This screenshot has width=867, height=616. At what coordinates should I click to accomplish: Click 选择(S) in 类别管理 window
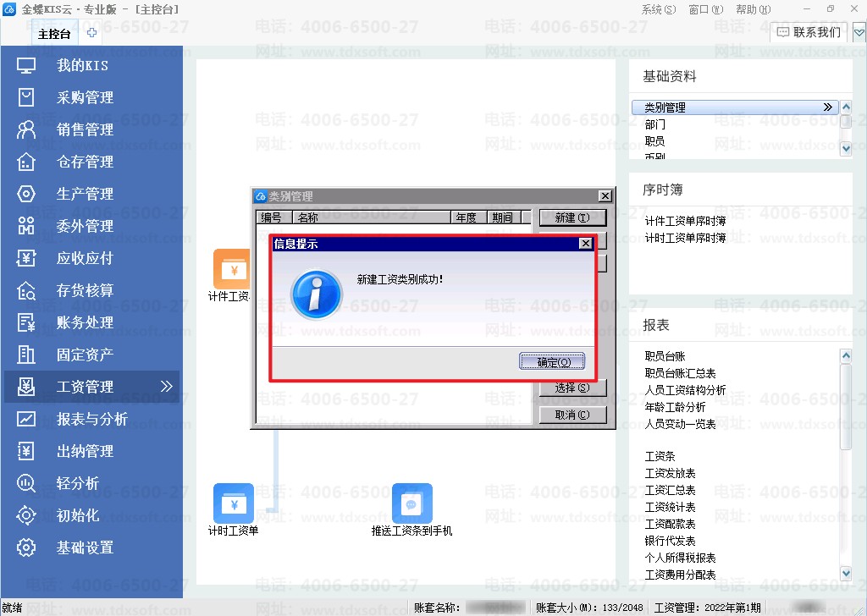572,388
